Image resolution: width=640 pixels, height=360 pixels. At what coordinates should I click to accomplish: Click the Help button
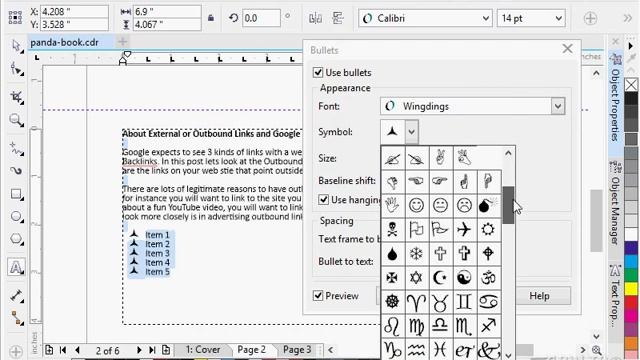(x=539, y=296)
